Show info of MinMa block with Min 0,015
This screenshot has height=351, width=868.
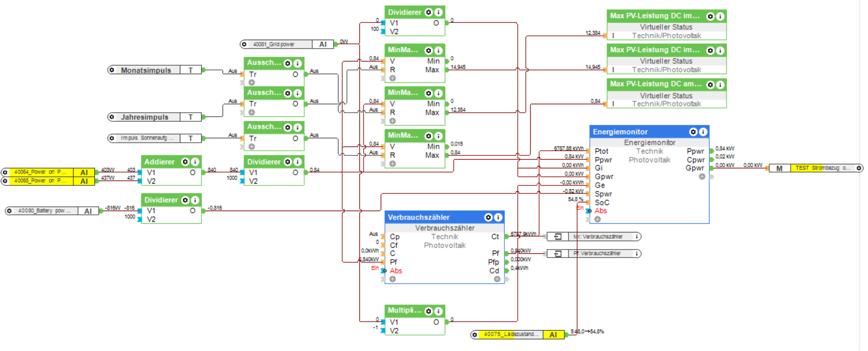(438, 136)
